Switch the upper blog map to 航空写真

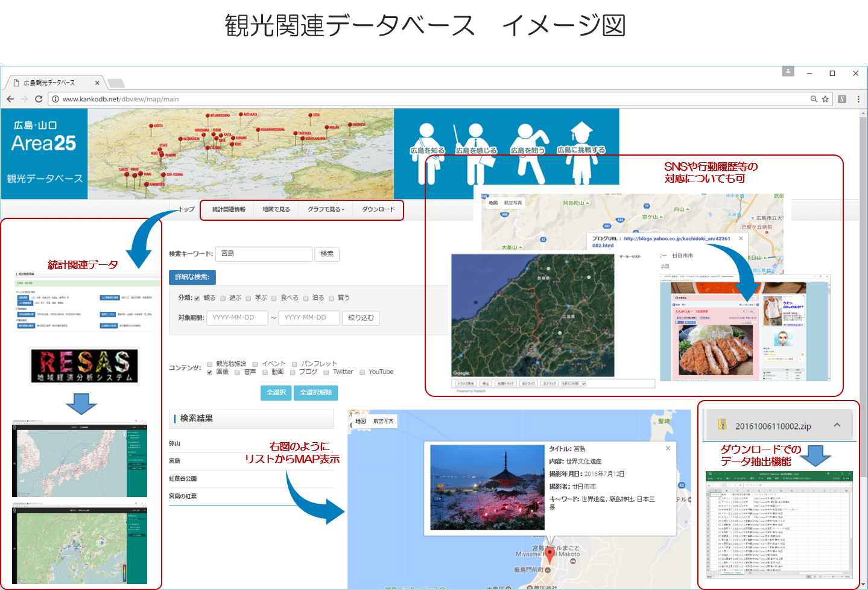513,203
